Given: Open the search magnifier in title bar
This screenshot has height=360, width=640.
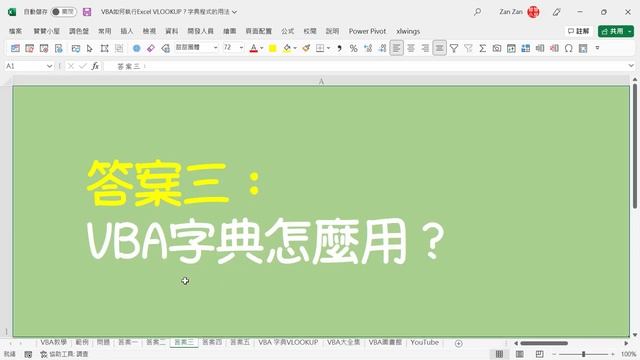Looking at the screenshot, I should pos(478,12).
